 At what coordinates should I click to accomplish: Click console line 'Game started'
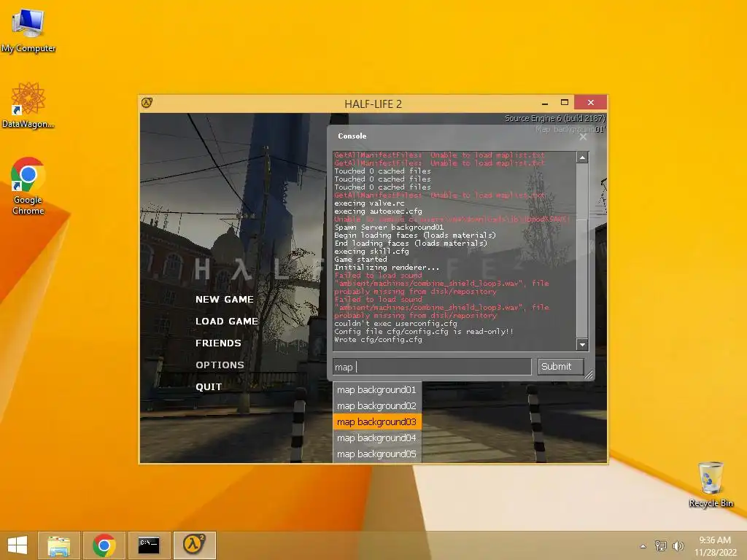(360, 260)
